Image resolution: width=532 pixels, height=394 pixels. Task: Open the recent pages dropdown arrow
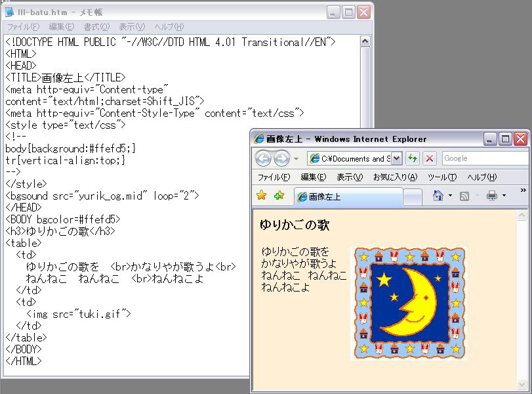(x=297, y=159)
